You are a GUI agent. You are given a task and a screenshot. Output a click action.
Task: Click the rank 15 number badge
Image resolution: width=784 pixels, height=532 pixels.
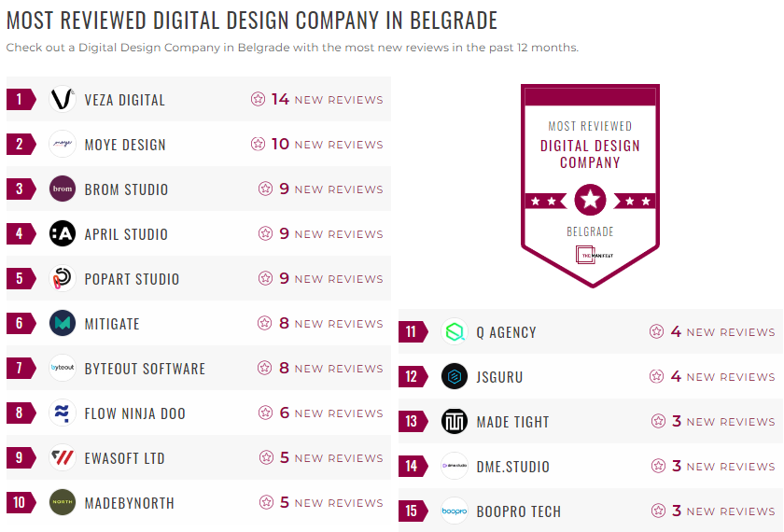pyautogui.click(x=411, y=511)
